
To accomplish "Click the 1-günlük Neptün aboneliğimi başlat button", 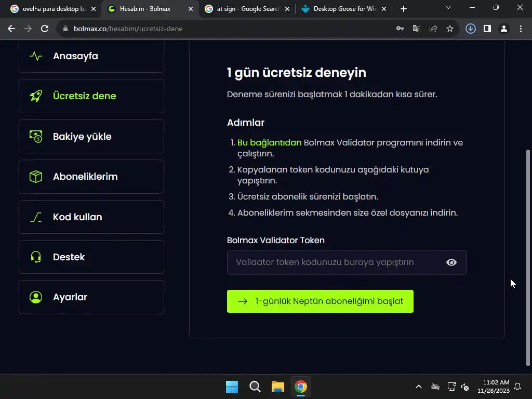I will (x=320, y=301).
